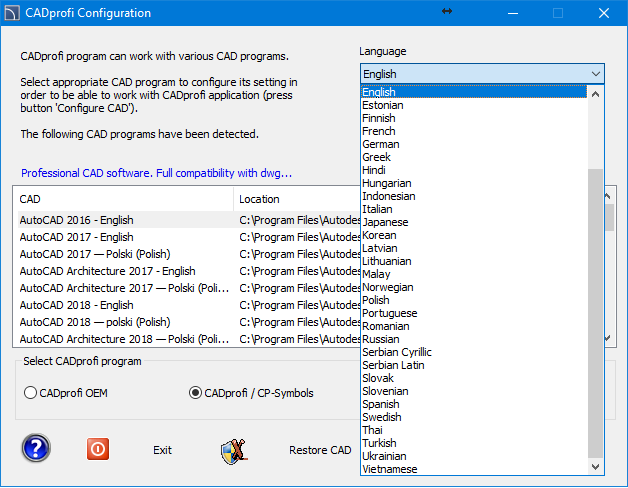Image resolution: width=628 pixels, height=488 pixels.
Task: Choose Greek from the language list
Action: 474,157
